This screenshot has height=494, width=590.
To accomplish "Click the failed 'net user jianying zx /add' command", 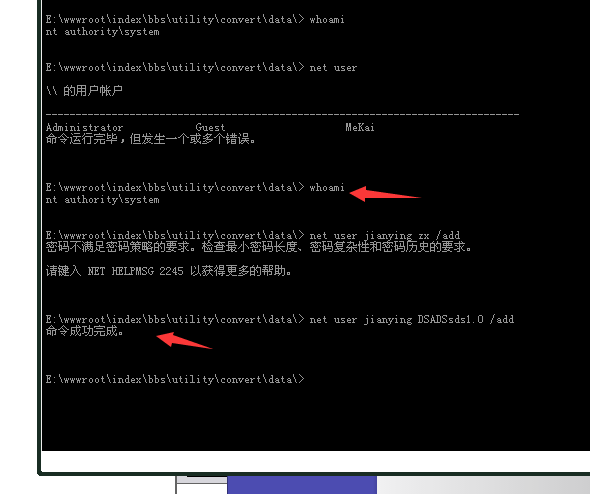I will [x=385, y=235].
